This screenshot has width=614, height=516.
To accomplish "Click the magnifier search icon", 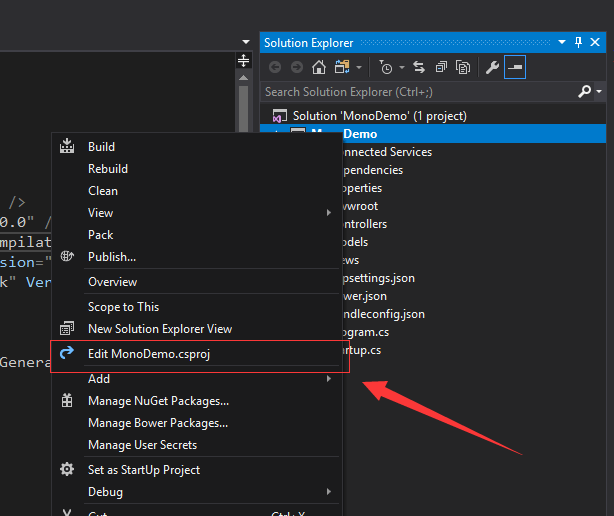I will 584,92.
